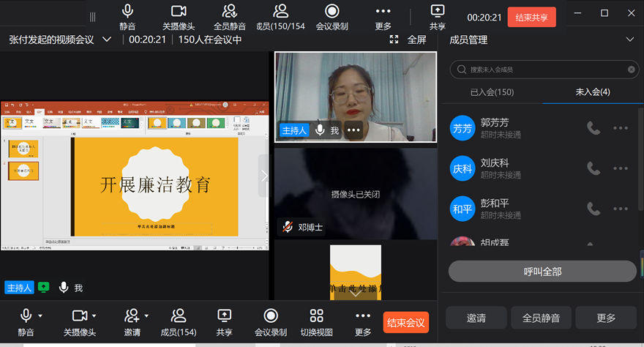Toggle 会议录制 recording in bottom toolbar
This screenshot has width=644, height=347.
pyautogui.click(x=271, y=316)
